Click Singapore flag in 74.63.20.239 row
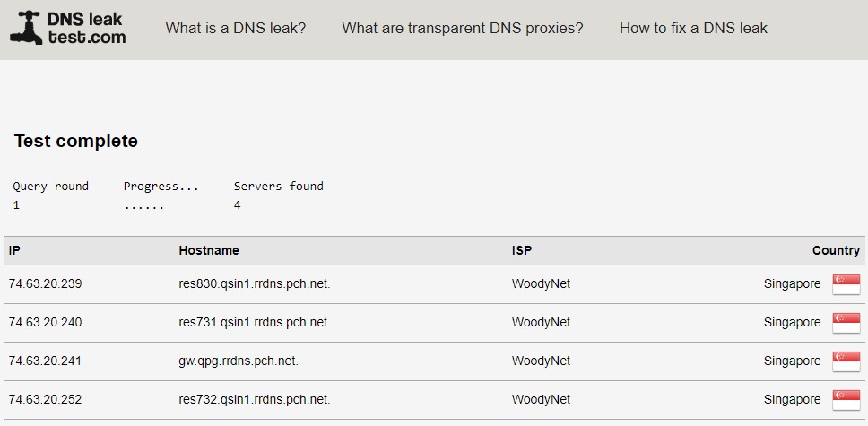Screen dimensions: 868x426 [846, 284]
